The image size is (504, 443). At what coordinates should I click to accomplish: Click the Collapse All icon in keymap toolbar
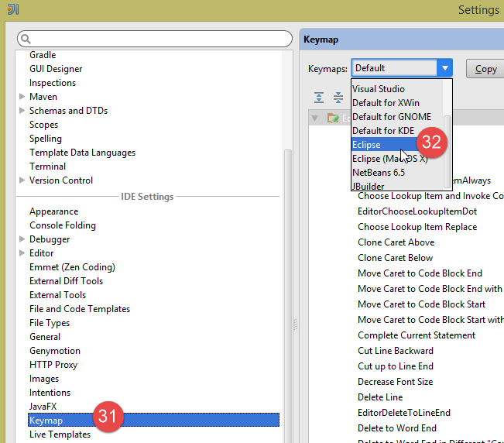[338, 98]
